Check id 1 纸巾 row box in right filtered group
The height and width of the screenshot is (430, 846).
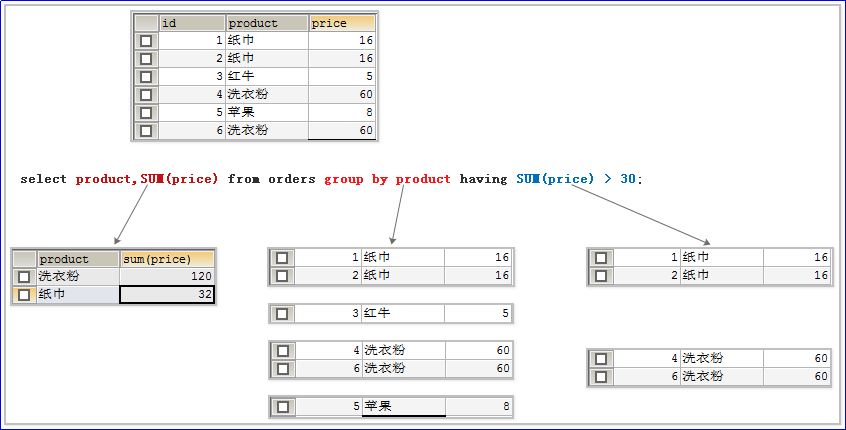pyautogui.click(x=601, y=258)
